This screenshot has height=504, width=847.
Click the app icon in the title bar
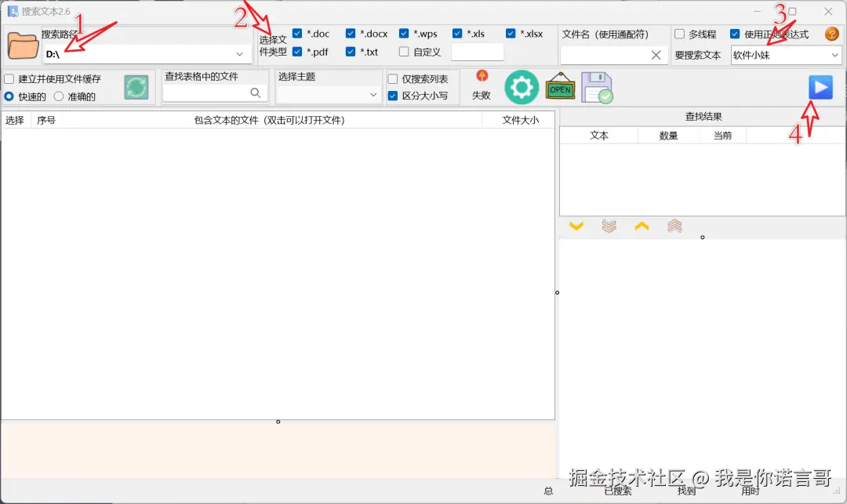(x=13, y=11)
